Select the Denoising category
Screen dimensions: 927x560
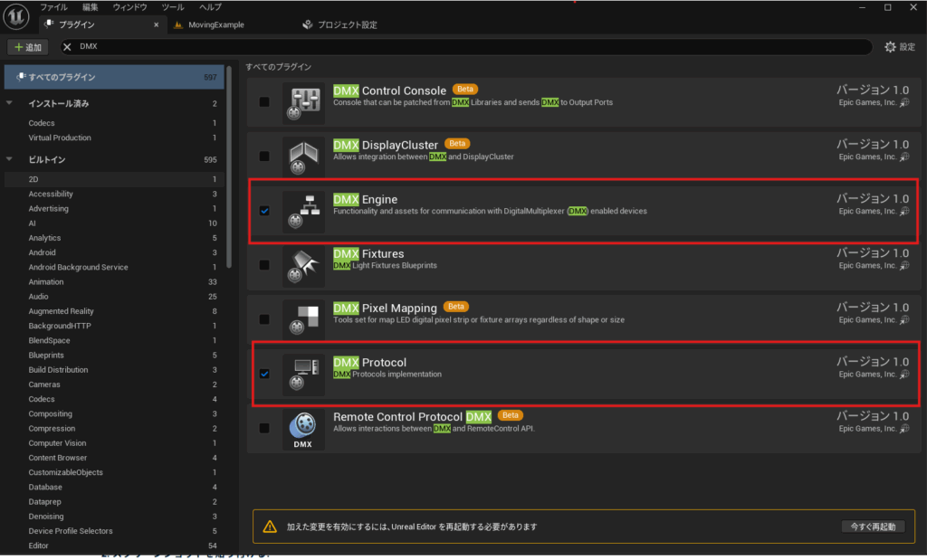point(114,517)
